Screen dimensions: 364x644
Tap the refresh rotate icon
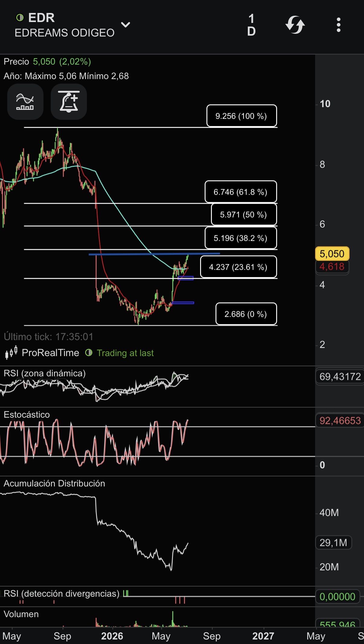click(295, 25)
